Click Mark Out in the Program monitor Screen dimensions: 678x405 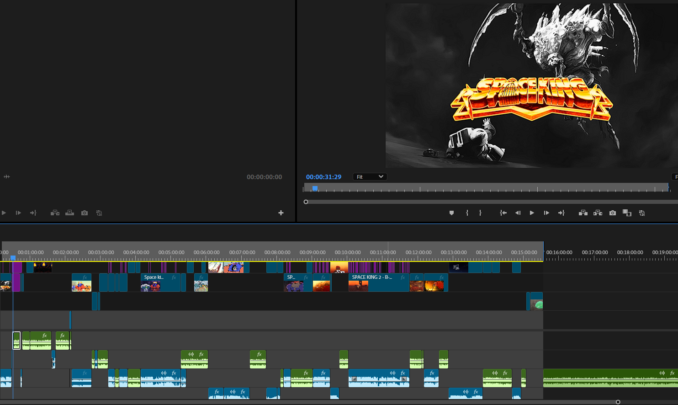click(480, 213)
